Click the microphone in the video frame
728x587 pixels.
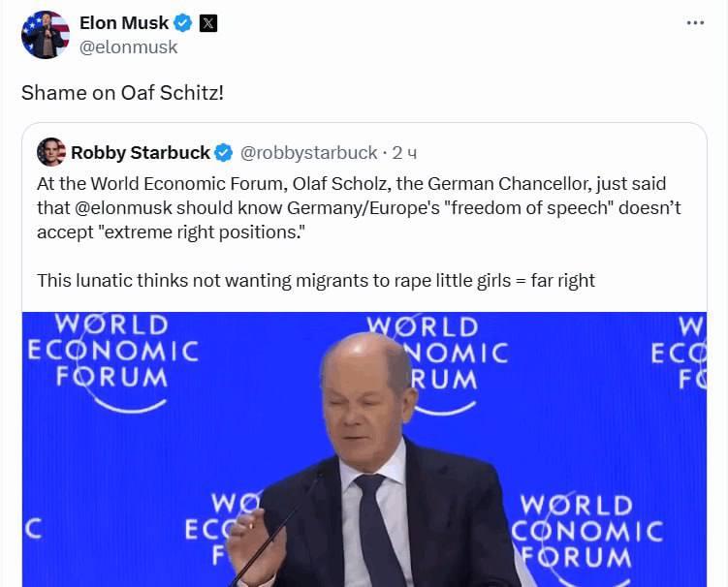[278, 529]
